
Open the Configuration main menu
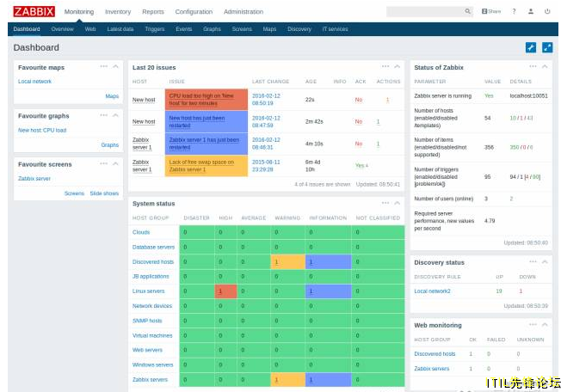pos(194,12)
